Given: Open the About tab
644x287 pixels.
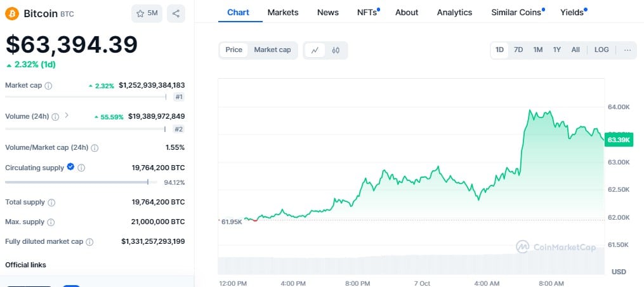Looking at the screenshot, I should [x=407, y=12].
